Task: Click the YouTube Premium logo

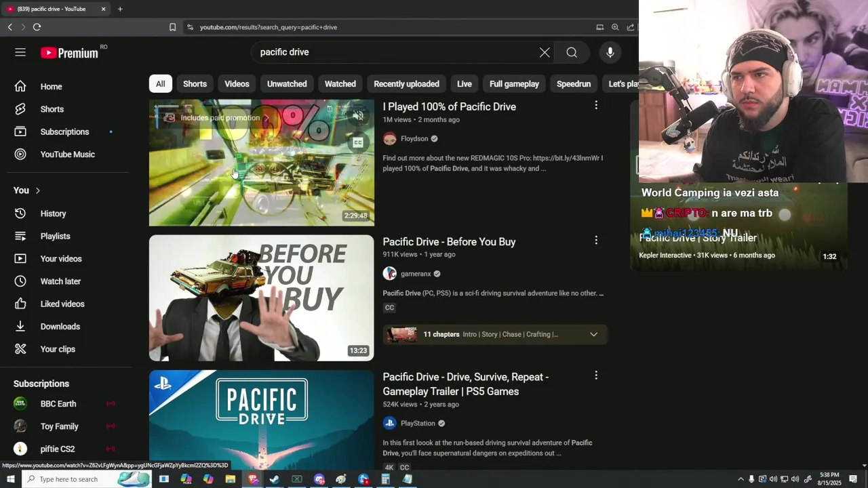Action: tap(69, 53)
